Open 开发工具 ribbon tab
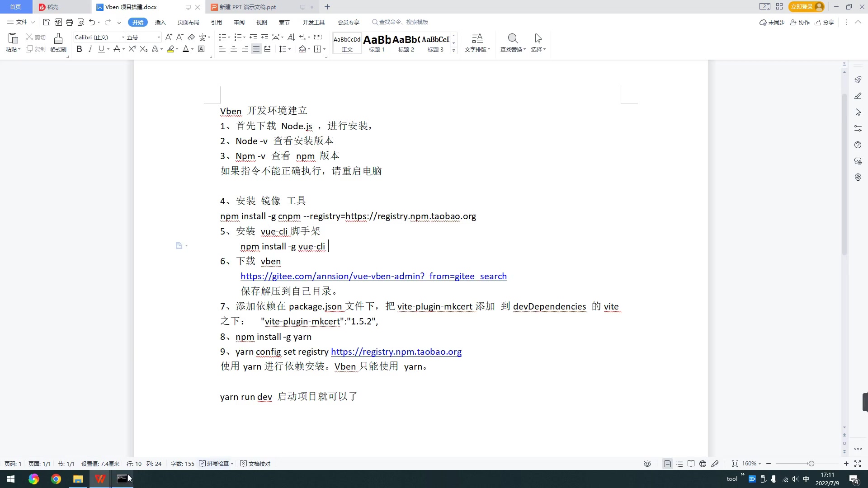The height and width of the screenshot is (488, 868). pos(314,22)
